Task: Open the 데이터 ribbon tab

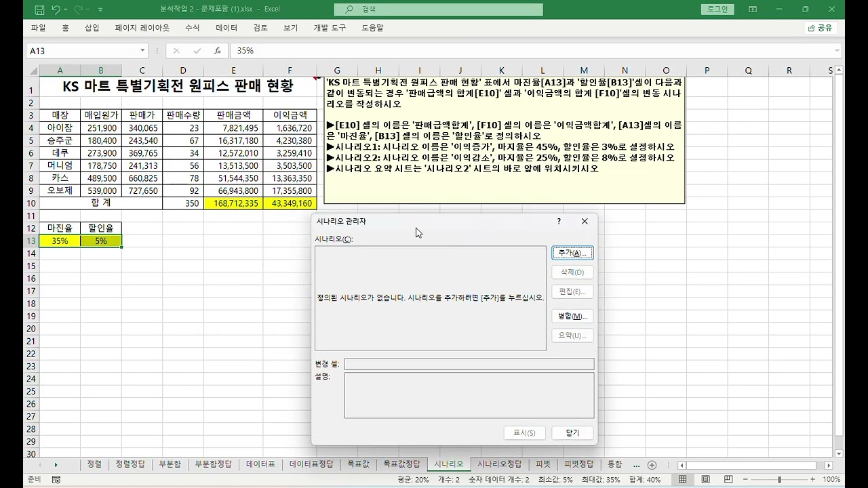Action: pyautogui.click(x=226, y=28)
